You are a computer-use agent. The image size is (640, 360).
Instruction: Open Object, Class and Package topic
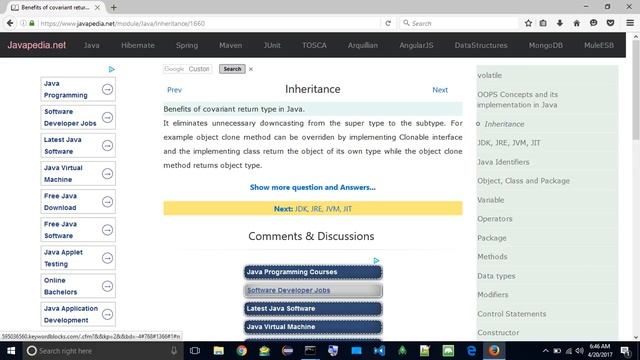click(523, 181)
